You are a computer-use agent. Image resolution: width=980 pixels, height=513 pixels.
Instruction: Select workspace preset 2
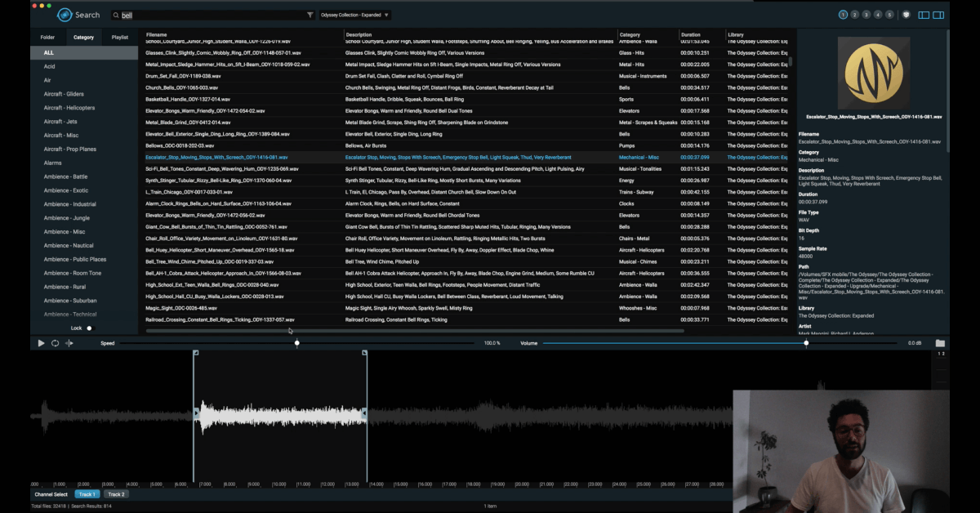(854, 15)
